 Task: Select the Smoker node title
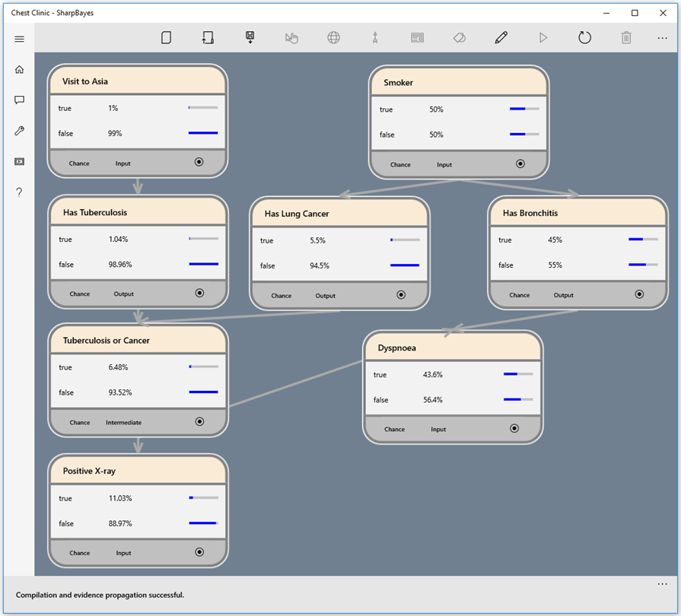coord(398,82)
